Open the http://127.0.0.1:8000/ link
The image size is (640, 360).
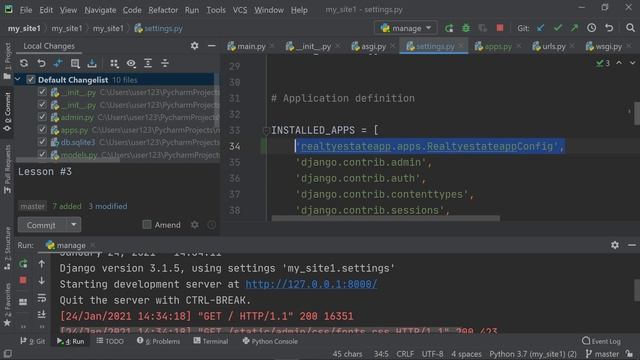coord(311,284)
